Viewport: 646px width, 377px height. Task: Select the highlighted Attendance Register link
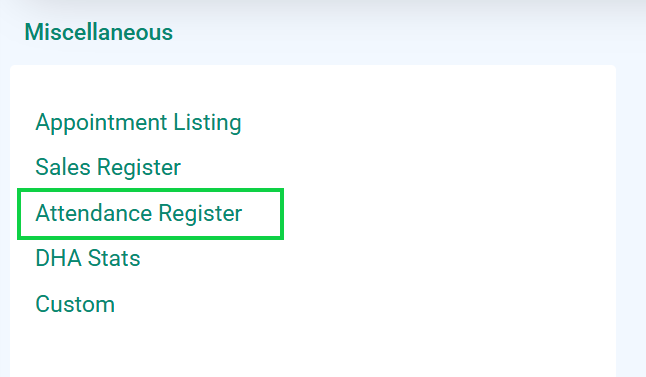tap(139, 213)
